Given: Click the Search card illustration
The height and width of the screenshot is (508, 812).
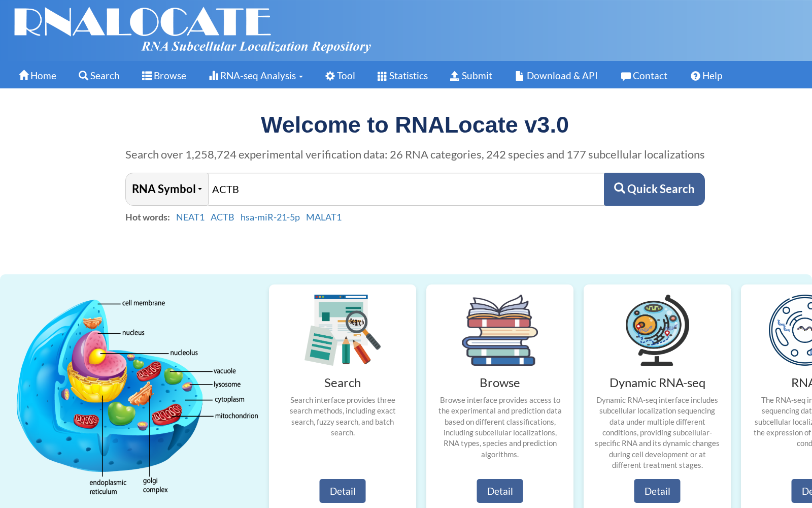Looking at the screenshot, I should (x=343, y=330).
